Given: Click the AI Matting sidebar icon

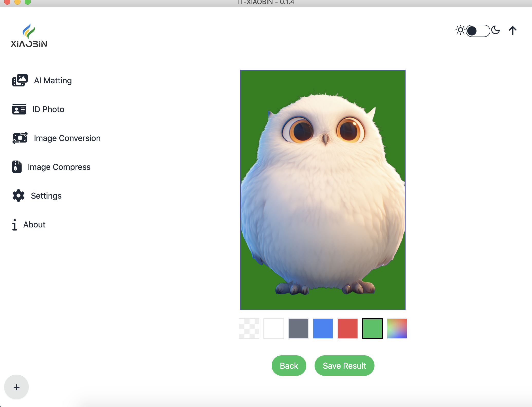Looking at the screenshot, I should 20,81.
